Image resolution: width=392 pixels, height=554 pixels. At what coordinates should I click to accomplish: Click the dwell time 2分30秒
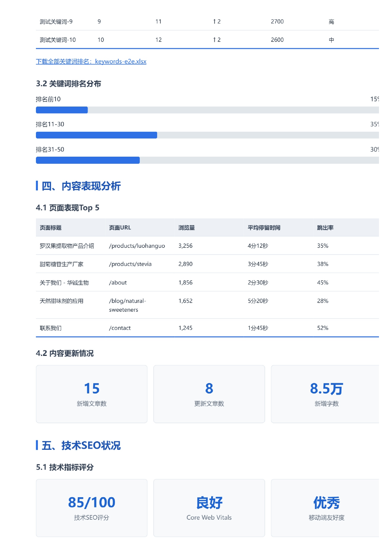click(258, 283)
